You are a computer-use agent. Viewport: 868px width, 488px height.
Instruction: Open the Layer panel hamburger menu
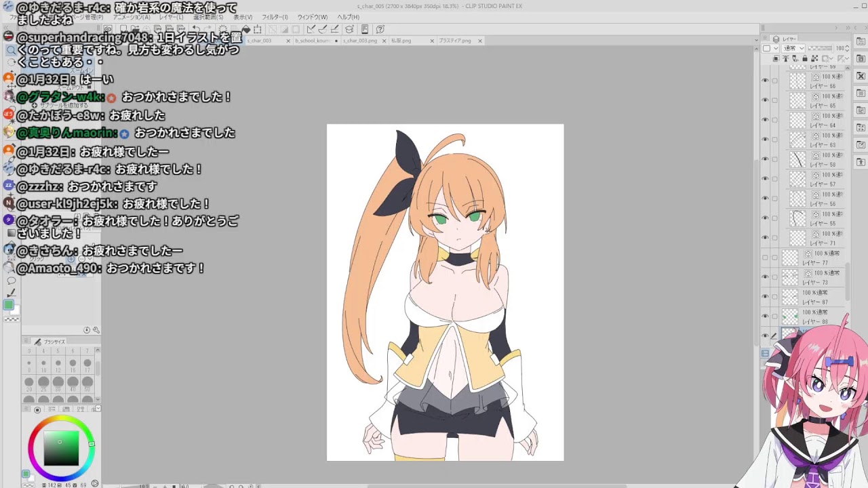pos(764,38)
